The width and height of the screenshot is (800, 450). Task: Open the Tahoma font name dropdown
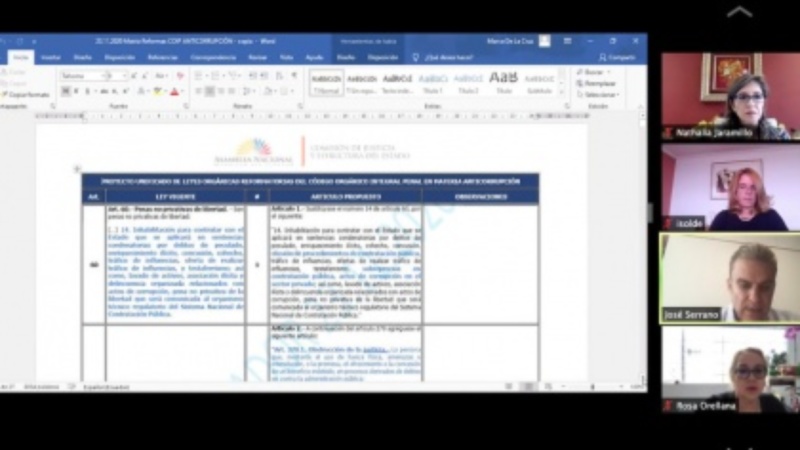83,76
